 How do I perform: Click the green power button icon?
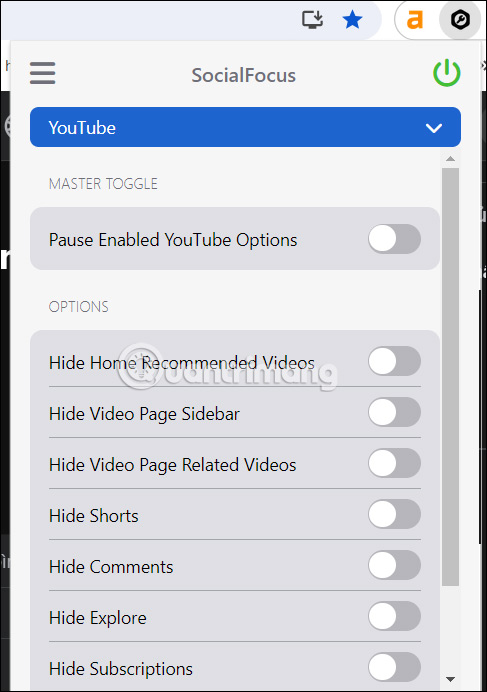pyautogui.click(x=446, y=73)
